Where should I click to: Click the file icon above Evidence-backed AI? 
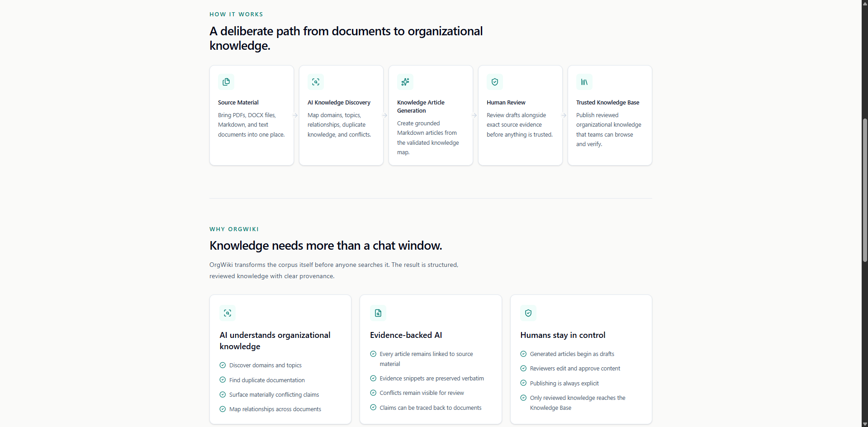(x=378, y=313)
